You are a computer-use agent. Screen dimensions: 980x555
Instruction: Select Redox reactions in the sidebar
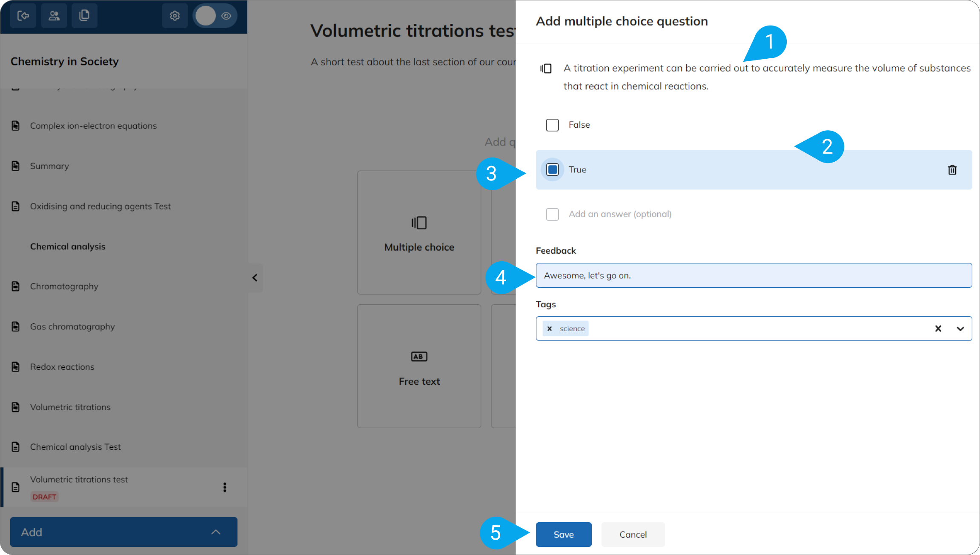pos(62,367)
